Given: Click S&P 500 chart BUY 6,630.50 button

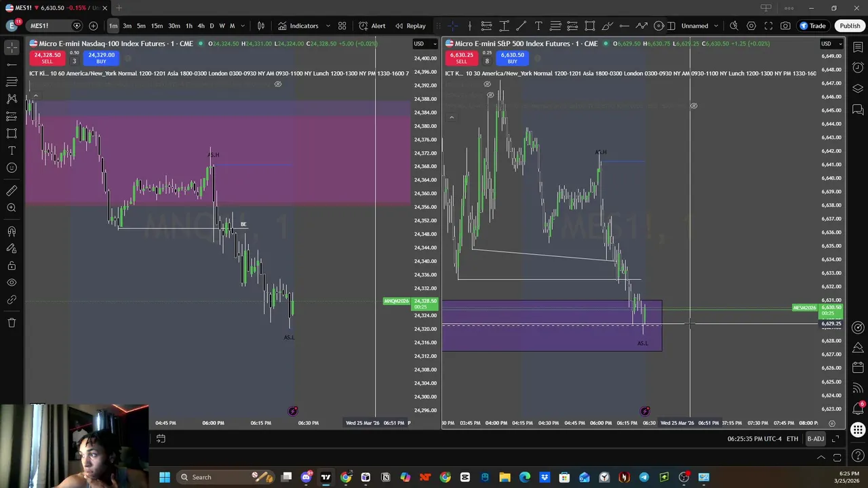Looking at the screenshot, I should point(512,58).
